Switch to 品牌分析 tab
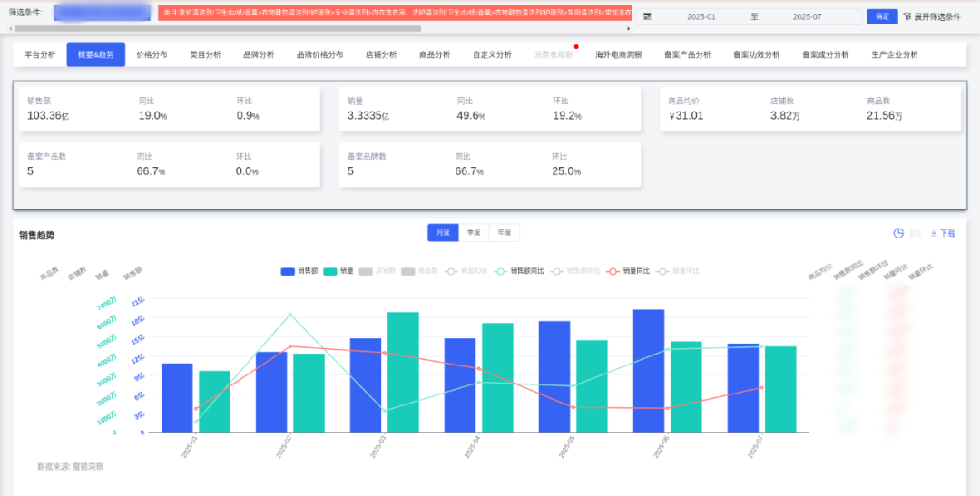This screenshot has width=980, height=496. click(259, 54)
